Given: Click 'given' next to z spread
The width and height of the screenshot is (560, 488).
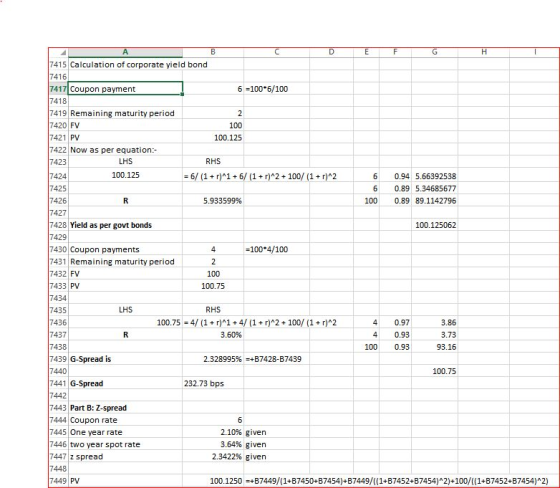Looking at the screenshot, I should 256,457.
